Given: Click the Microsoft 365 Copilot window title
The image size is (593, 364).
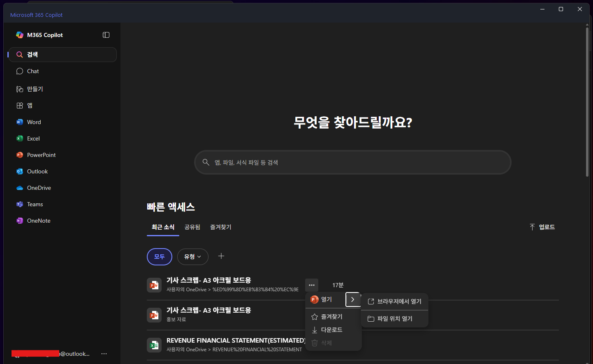Looking at the screenshot, I should pos(36,15).
